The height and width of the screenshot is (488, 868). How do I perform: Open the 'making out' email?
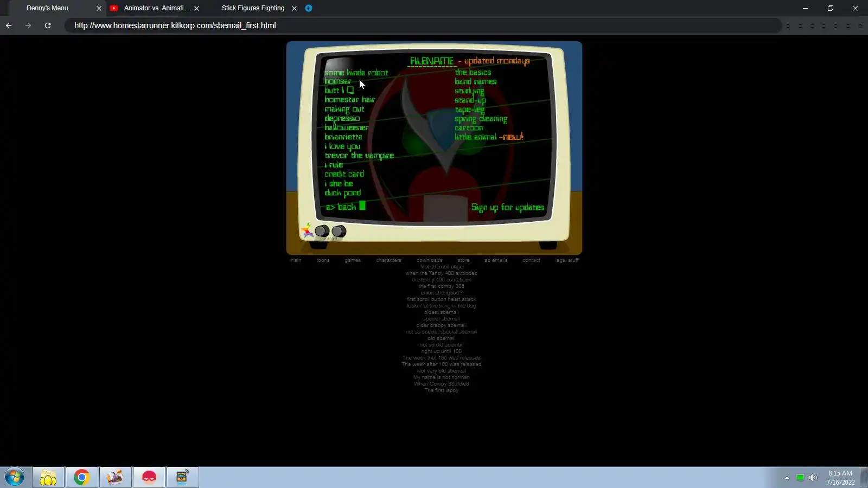(344, 109)
